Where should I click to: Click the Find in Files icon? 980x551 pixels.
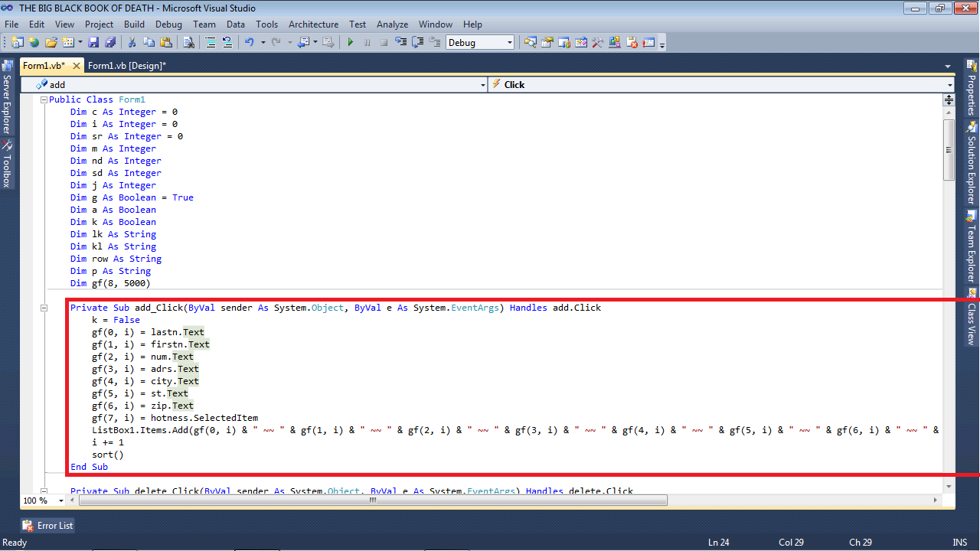pos(188,43)
